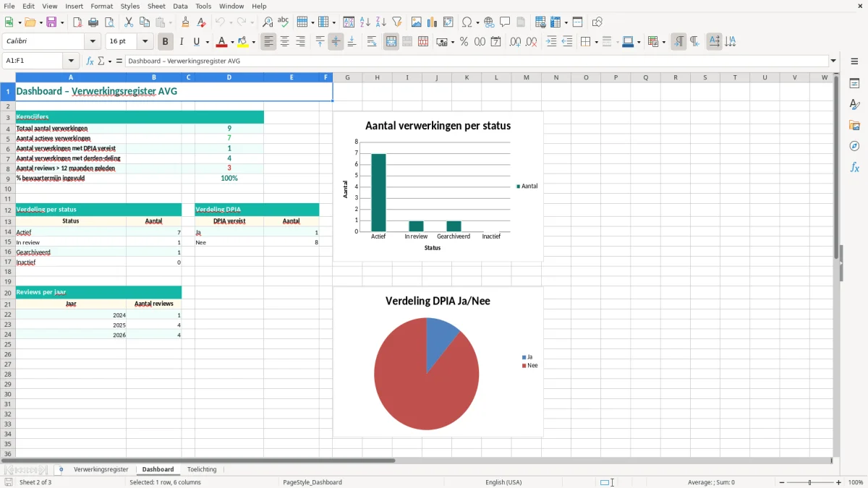Image resolution: width=868 pixels, height=488 pixels.
Task: Click the sidebar settings hamburger button
Action: click(854, 61)
